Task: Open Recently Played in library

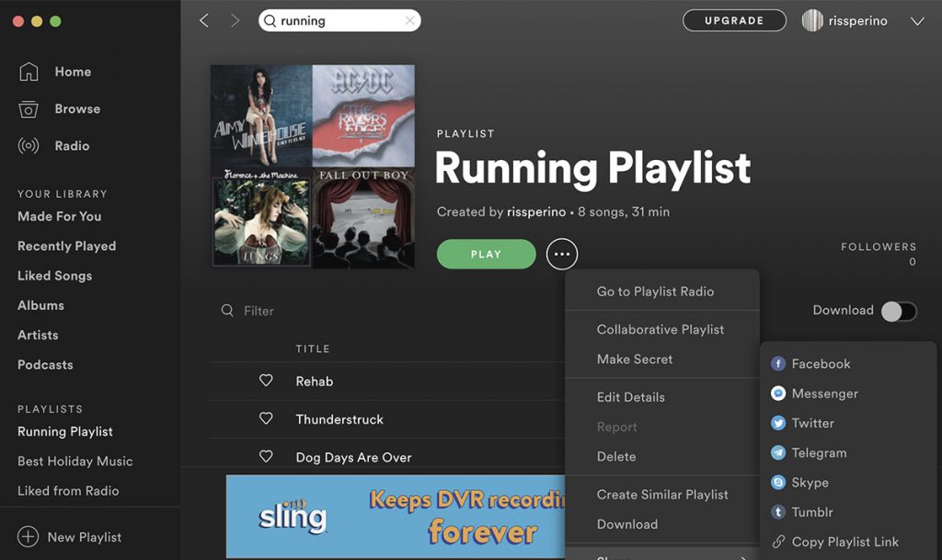Action: coord(66,246)
